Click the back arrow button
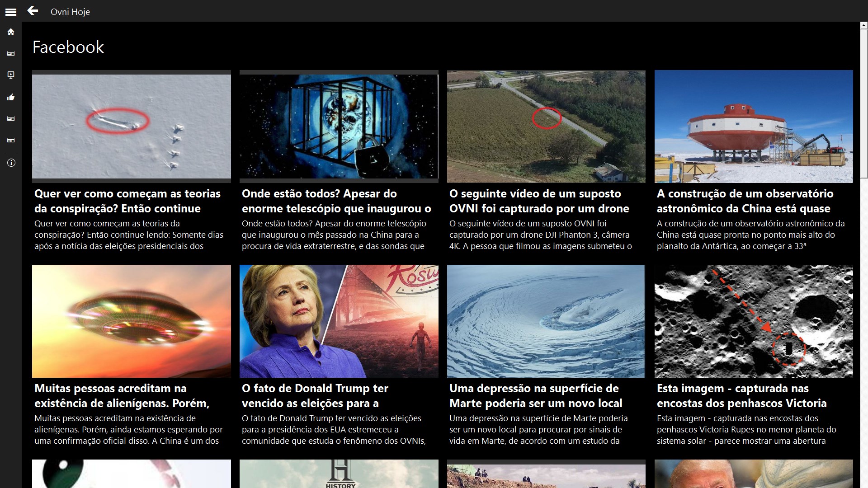The image size is (868, 488). click(x=33, y=11)
